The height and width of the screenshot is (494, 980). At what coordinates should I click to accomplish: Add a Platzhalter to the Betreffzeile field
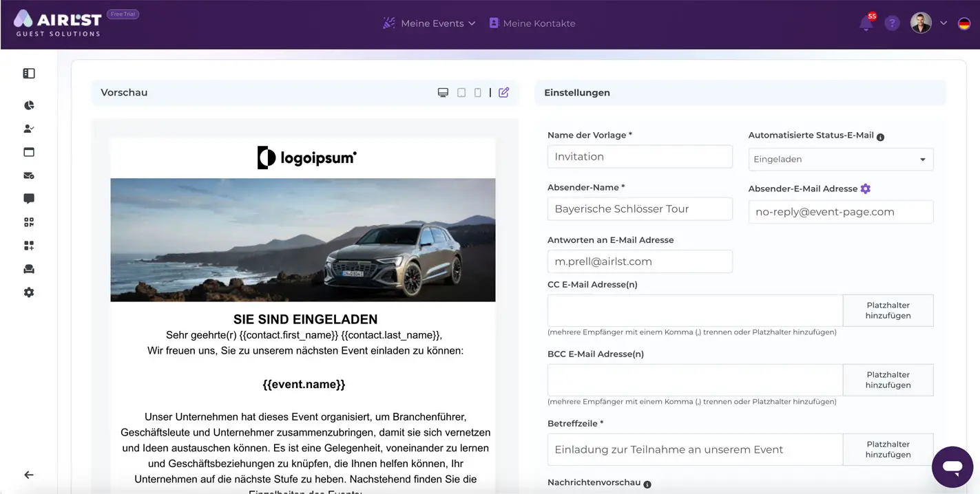888,449
